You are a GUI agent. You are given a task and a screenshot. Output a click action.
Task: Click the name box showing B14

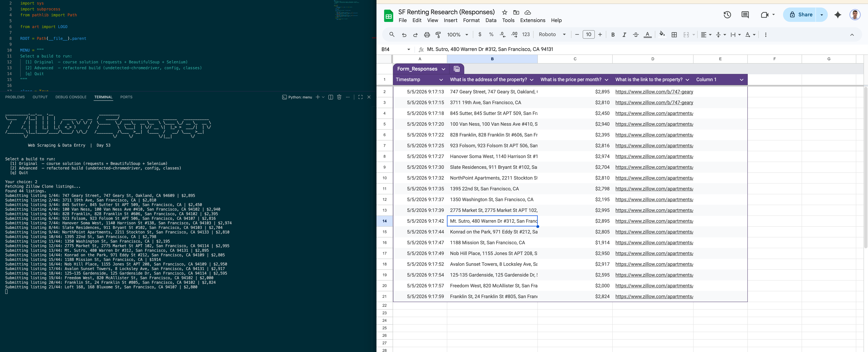[396, 49]
